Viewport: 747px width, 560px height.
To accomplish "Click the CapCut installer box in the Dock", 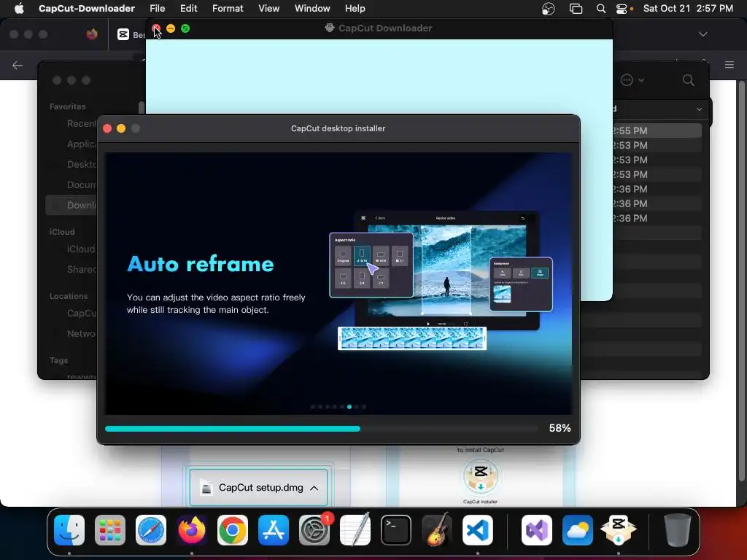I will pos(619,530).
